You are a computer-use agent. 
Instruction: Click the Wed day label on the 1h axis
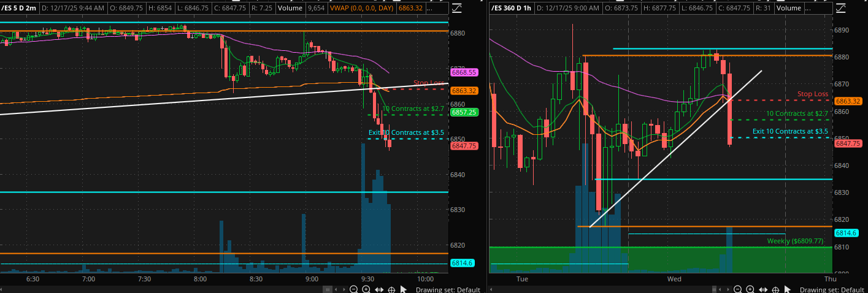[674, 279]
